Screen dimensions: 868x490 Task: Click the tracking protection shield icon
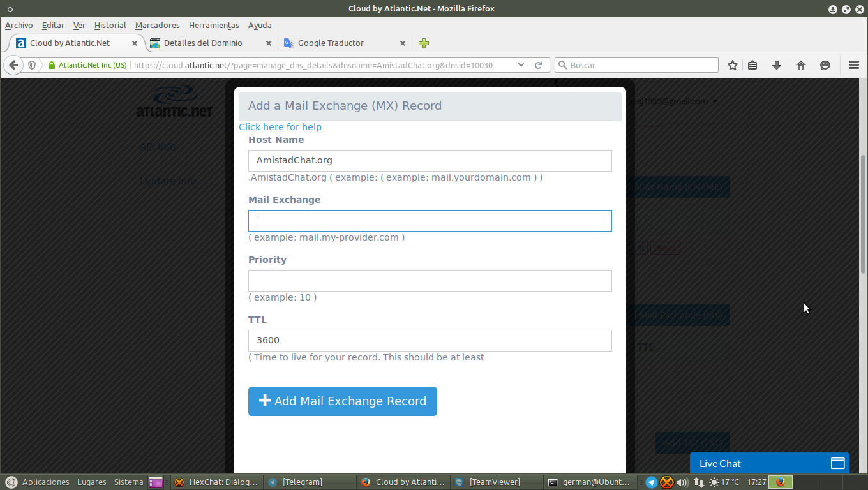pos(32,65)
